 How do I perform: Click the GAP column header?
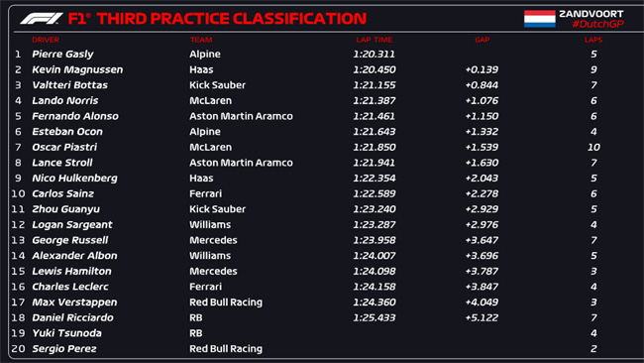click(483, 40)
